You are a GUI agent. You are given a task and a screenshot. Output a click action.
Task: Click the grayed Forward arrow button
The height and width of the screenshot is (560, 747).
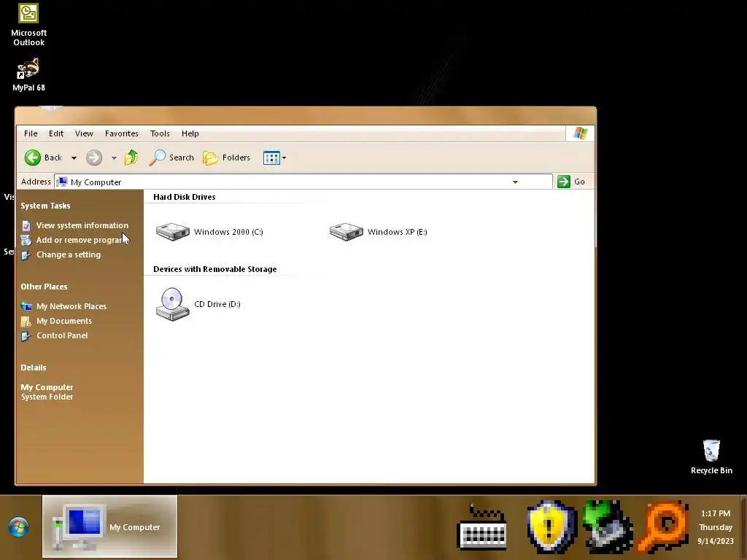[94, 157]
